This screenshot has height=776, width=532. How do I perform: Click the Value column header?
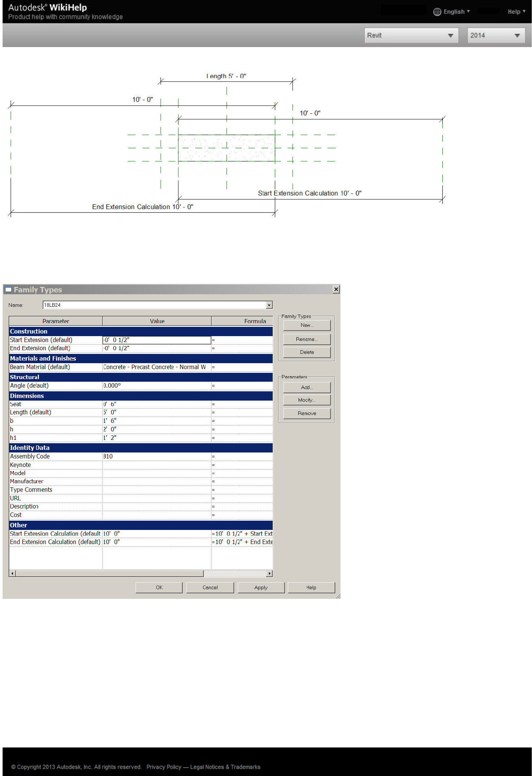(x=157, y=321)
